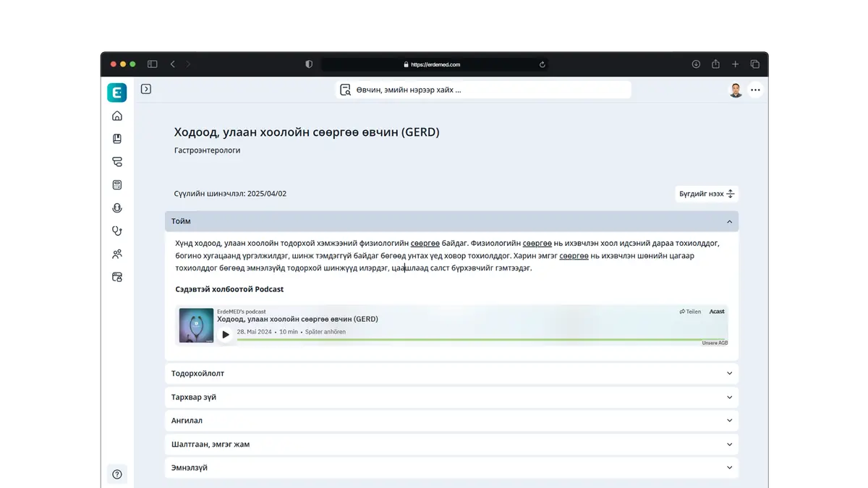Play the GERD podcast episode
This screenshot has height=488, width=868.
pyautogui.click(x=226, y=334)
